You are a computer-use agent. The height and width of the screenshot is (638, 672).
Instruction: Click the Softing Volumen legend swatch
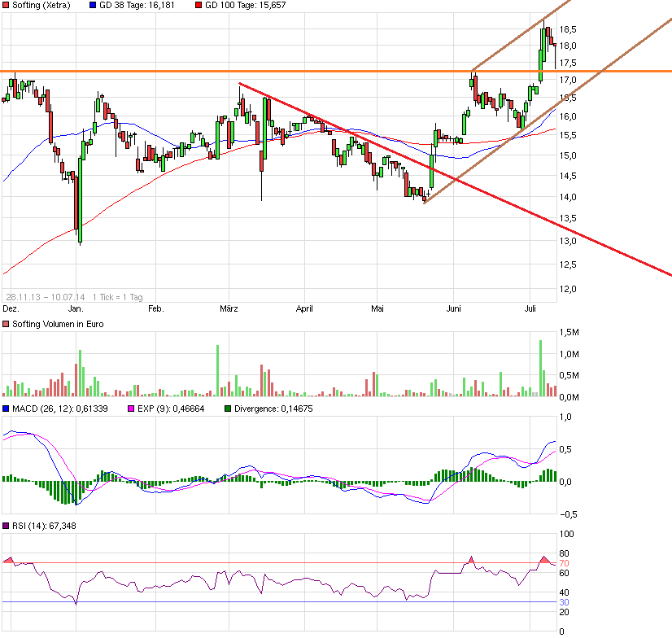coord(6,324)
